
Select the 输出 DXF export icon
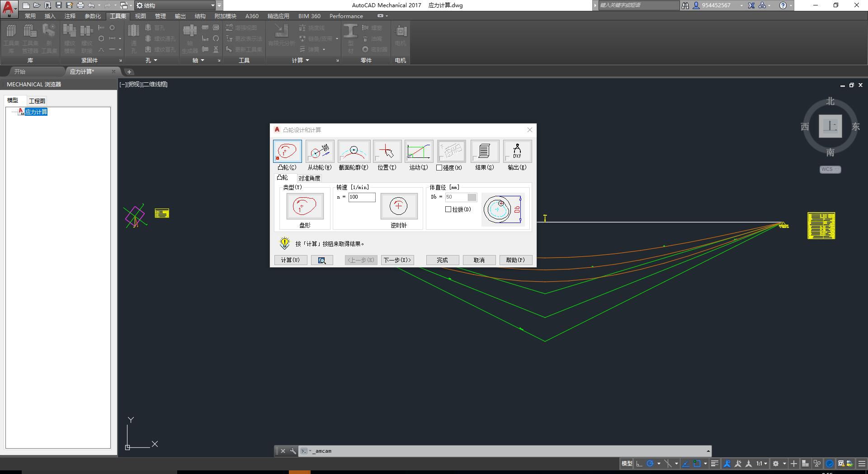[517, 152]
